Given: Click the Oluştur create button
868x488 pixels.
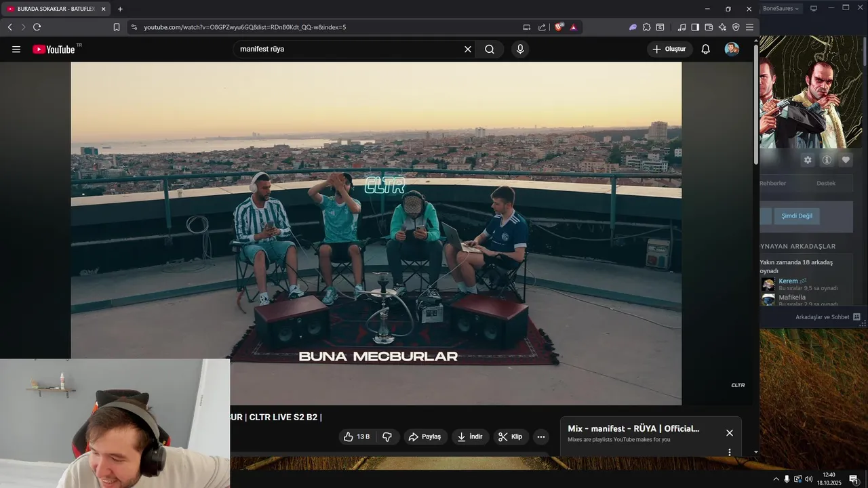Looking at the screenshot, I should click(x=669, y=49).
